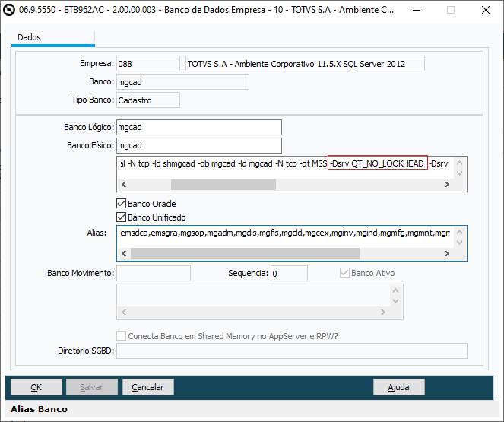The height and width of the screenshot is (422, 504).
Task: Toggle the Banco Ativo checkbox
Action: pos(344,273)
